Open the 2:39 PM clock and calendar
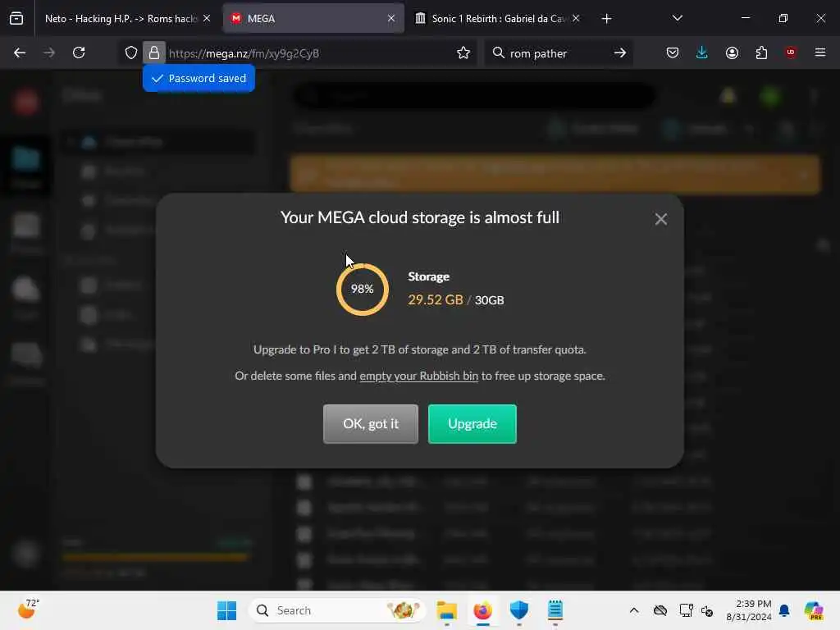 point(748,610)
